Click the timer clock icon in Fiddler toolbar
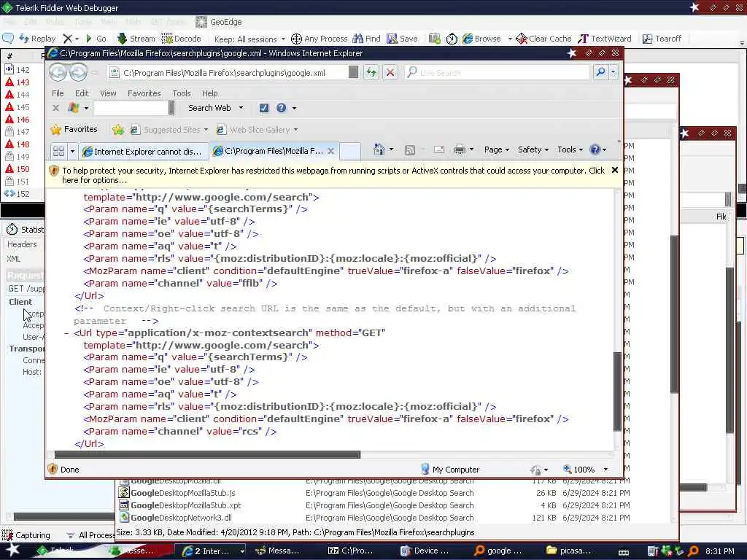The height and width of the screenshot is (560, 747). pos(452,39)
